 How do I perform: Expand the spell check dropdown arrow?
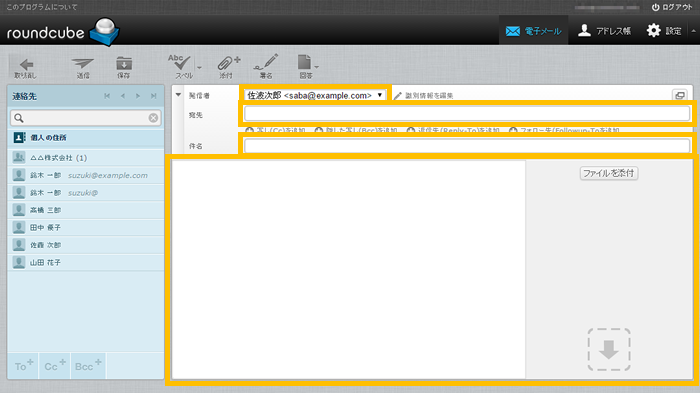pyautogui.click(x=200, y=68)
